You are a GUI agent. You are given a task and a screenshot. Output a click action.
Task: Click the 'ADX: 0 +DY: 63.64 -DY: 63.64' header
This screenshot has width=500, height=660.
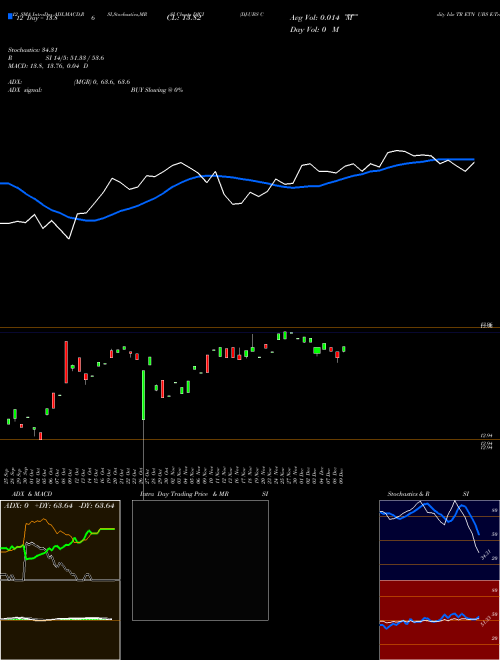[59, 506]
